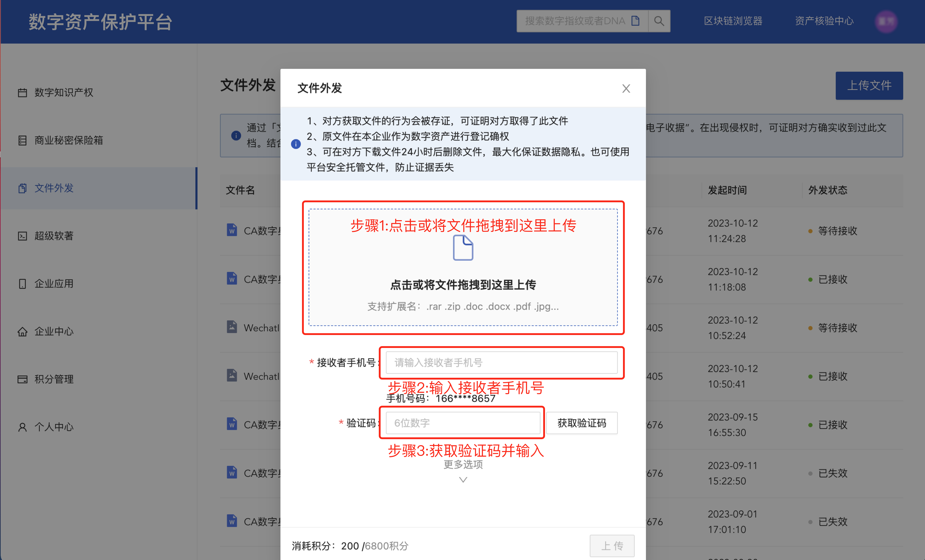Click the 数字资产保护平台 title

101,22
